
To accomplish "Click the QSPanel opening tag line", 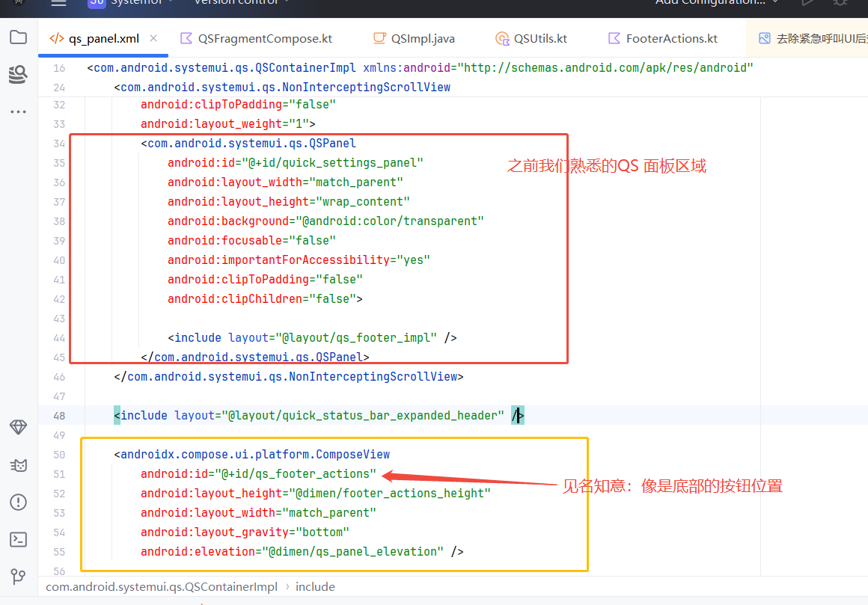I will pyautogui.click(x=248, y=144).
